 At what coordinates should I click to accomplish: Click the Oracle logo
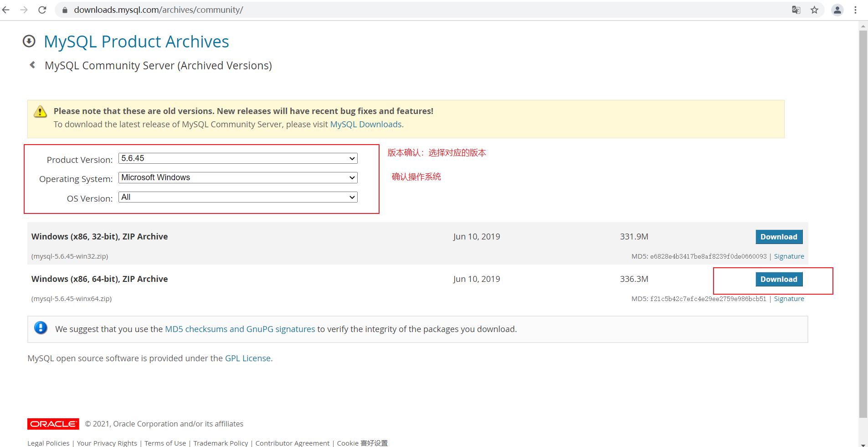tap(53, 424)
